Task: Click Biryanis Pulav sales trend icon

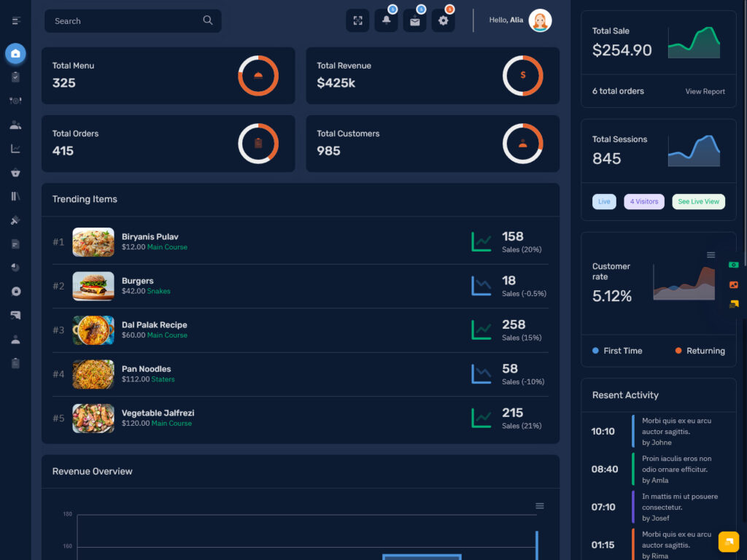Action: point(481,242)
